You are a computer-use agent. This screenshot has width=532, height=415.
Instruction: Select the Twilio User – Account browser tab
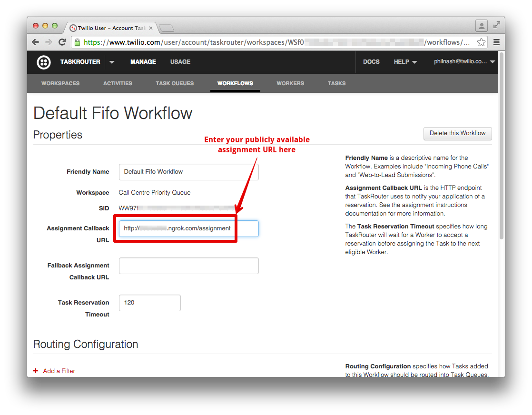[111, 28]
